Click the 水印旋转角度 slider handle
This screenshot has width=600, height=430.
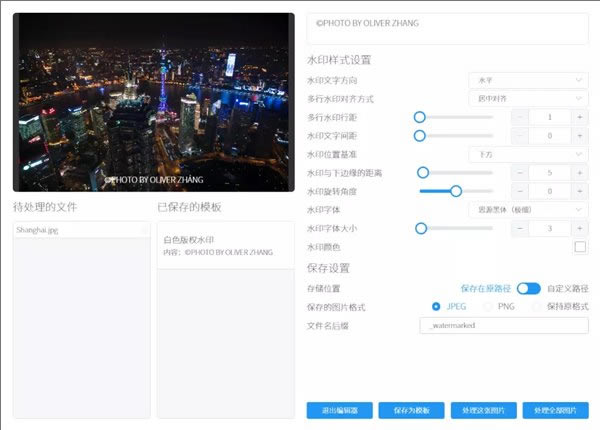tap(456, 191)
